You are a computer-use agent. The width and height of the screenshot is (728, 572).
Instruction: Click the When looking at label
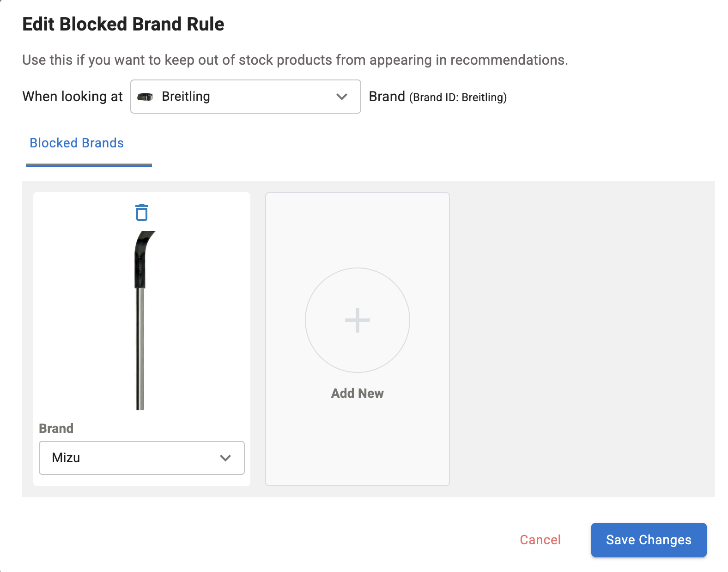pos(73,97)
